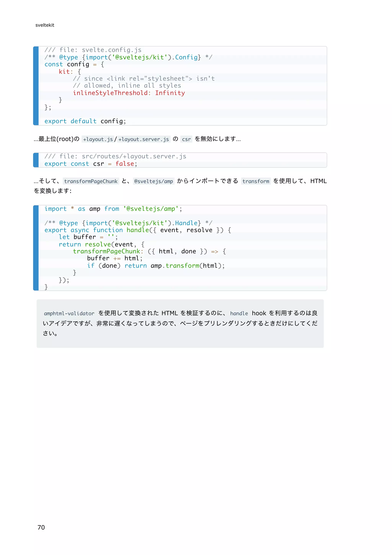Click the '// since <link rel="stylesheet"> isn't' comment
Screen dimensions: 392x555
click(144, 79)
